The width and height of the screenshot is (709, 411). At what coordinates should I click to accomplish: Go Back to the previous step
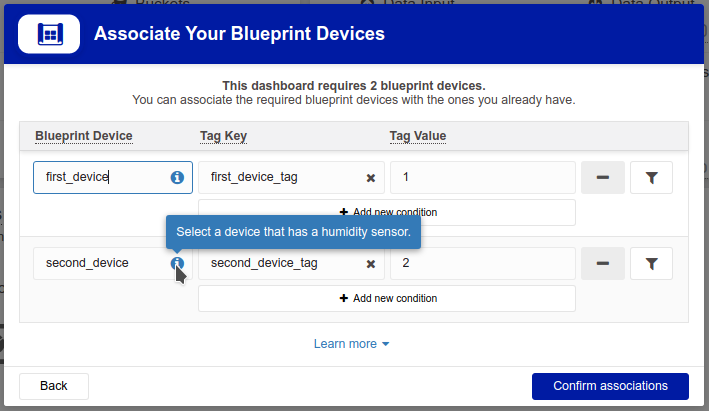pyautogui.click(x=54, y=386)
